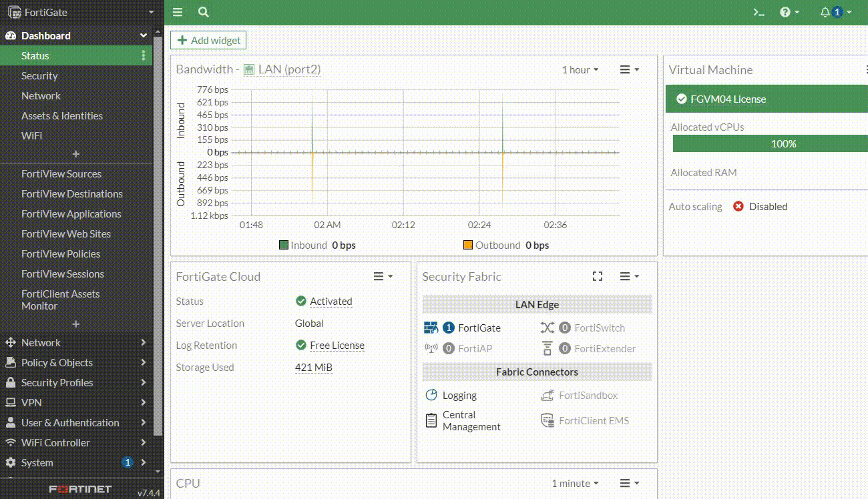Screen dimensions: 868x499
Task: Click the Disabled red X icon
Action: pos(738,206)
